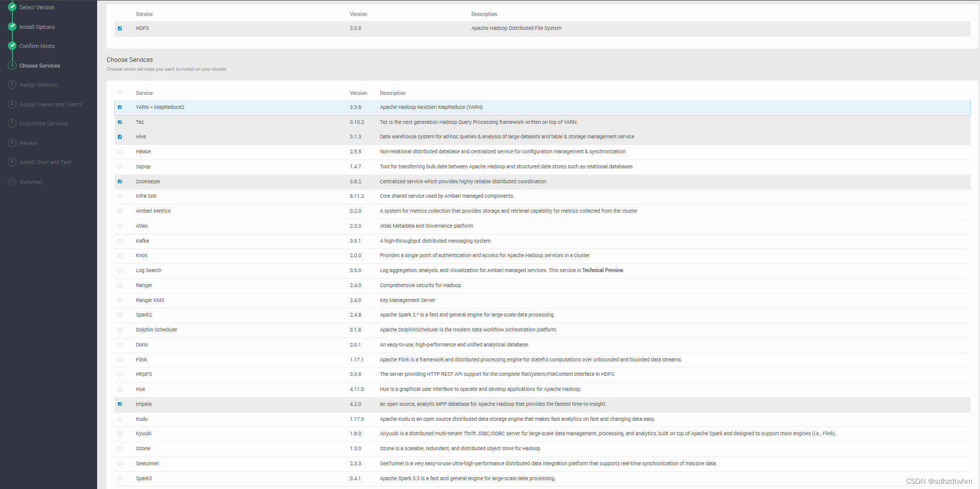Check the Ranger KMS checkbox

[x=120, y=301]
